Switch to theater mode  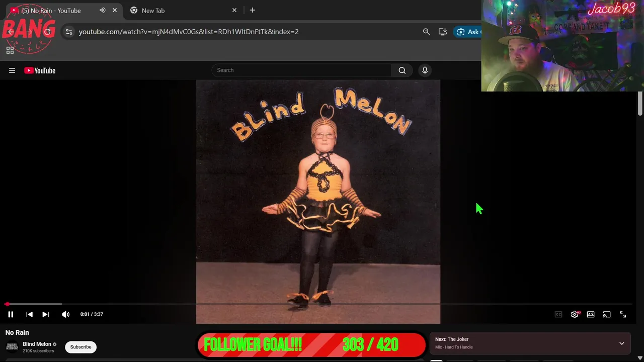591,314
